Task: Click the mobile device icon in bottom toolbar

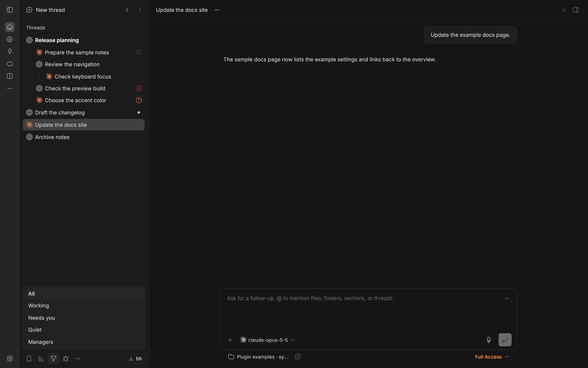Action: point(29,359)
